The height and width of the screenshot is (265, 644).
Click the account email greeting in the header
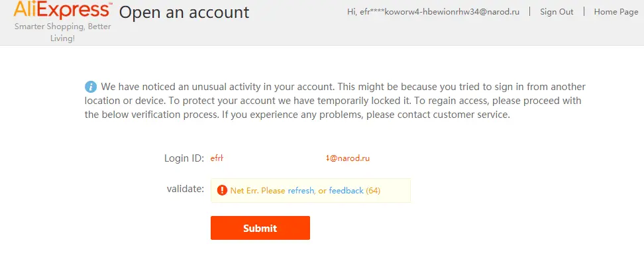[433, 12]
